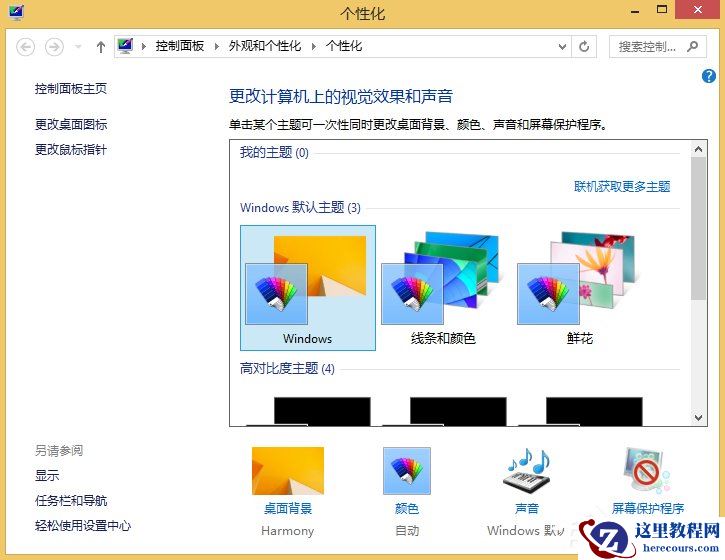Select the Windows default theme

click(x=307, y=288)
